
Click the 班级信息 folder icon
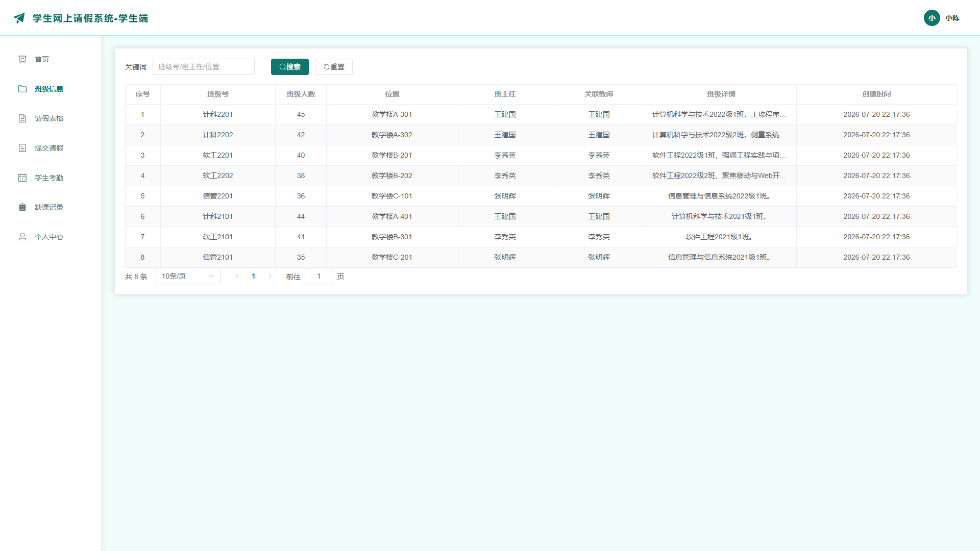coord(22,89)
